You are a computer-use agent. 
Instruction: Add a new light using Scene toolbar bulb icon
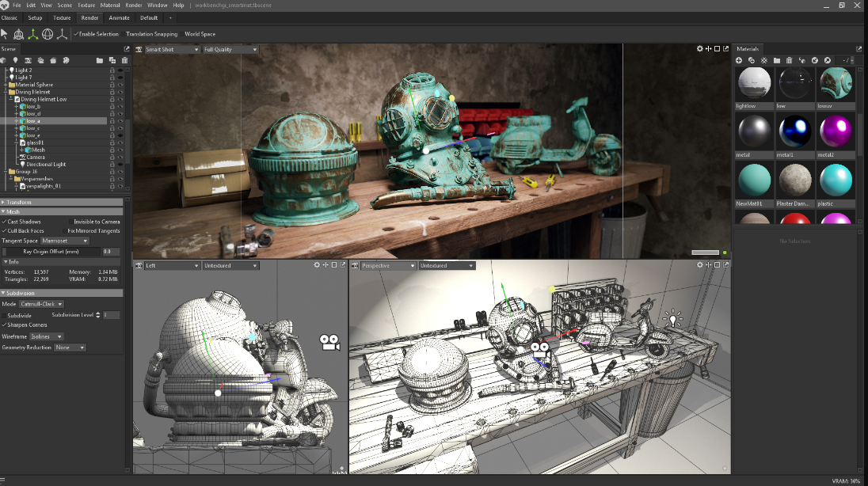(16, 60)
